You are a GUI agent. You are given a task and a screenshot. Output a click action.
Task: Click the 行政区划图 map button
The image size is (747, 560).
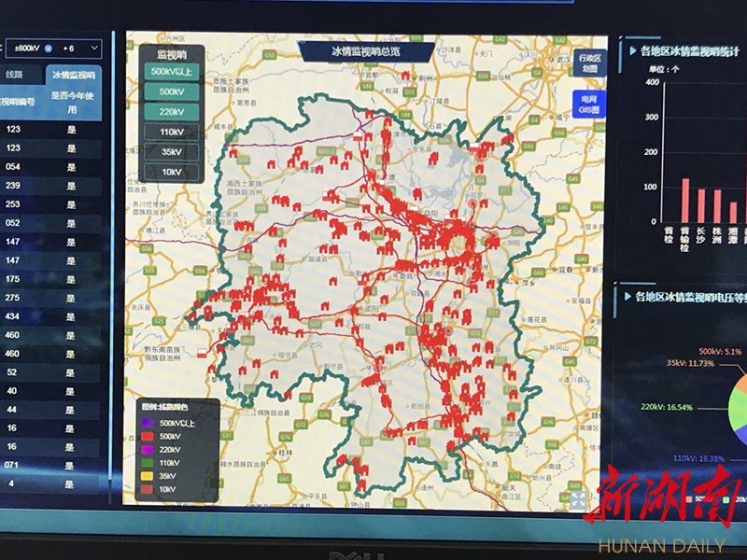click(x=589, y=62)
